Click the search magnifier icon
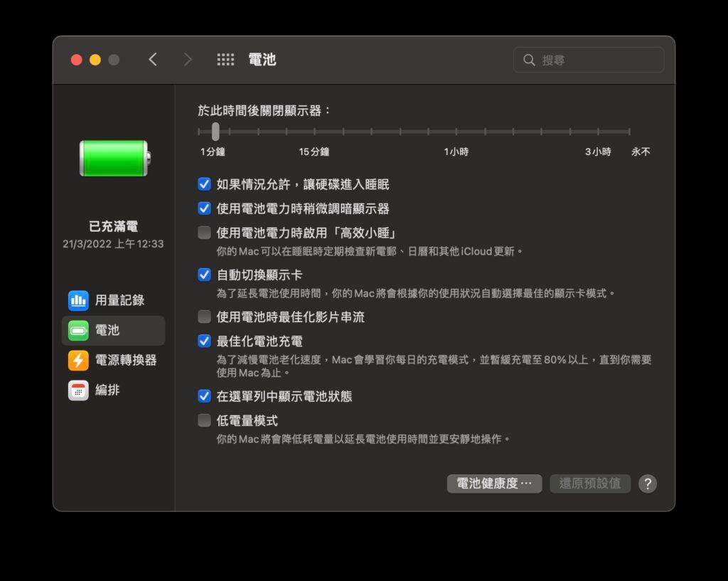The width and height of the screenshot is (728, 581). 530,60
